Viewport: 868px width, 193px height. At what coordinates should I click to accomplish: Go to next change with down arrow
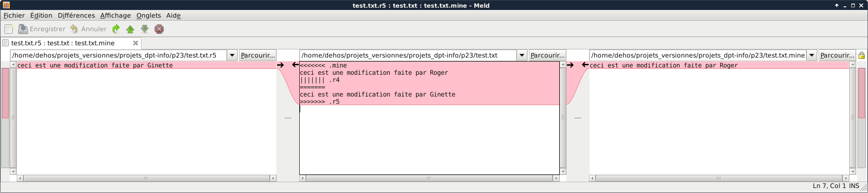(x=145, y=29)
